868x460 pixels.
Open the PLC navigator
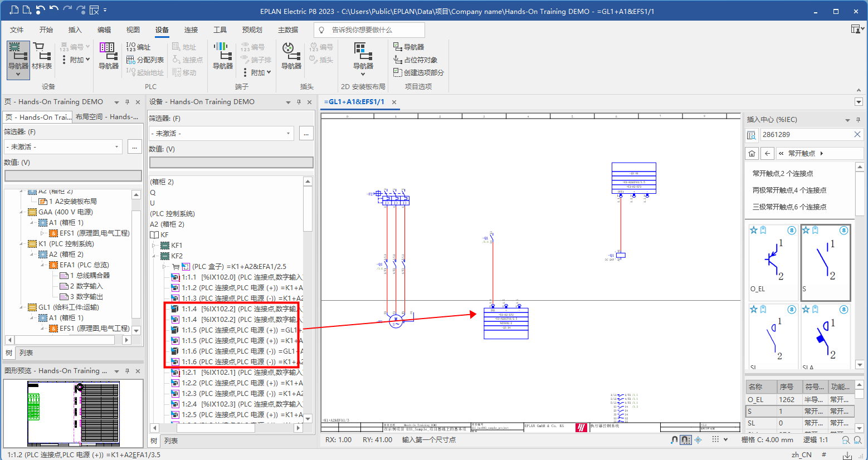[108, 56]
